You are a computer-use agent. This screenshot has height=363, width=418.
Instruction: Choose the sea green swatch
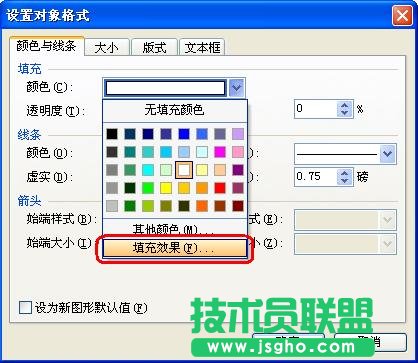[x=130, y=170]
